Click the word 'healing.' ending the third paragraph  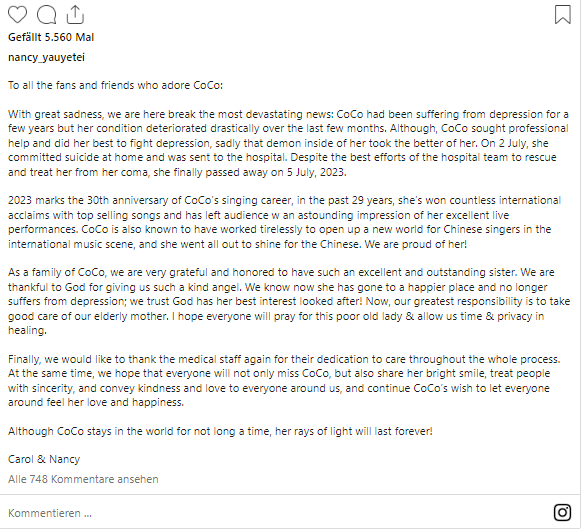27,330
